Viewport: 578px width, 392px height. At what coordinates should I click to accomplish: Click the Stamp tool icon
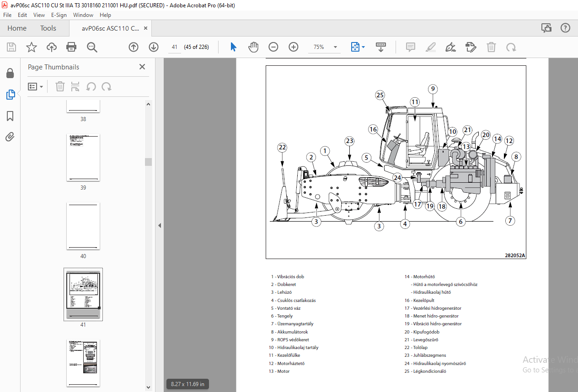471,47
